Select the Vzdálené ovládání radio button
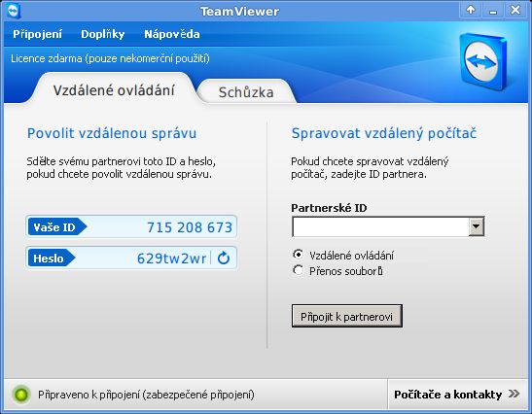This screenshot has height=414, width=532. (x=298, y=255)
